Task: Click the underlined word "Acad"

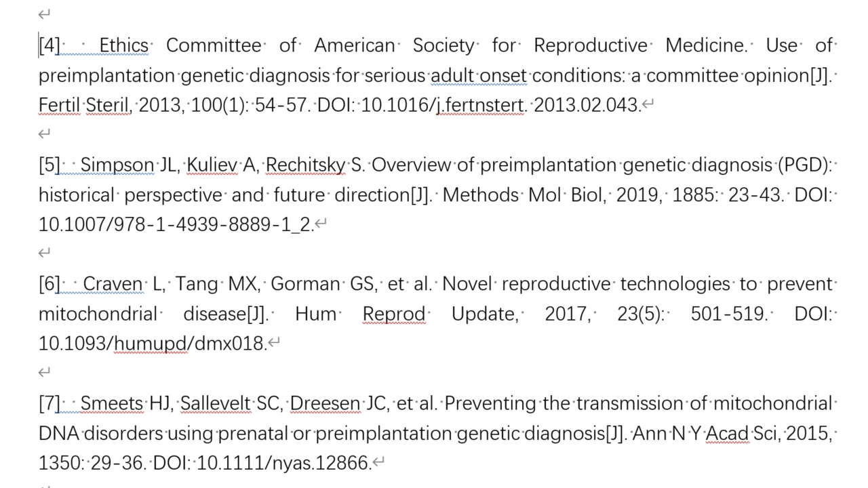Action: pos(727,433)
